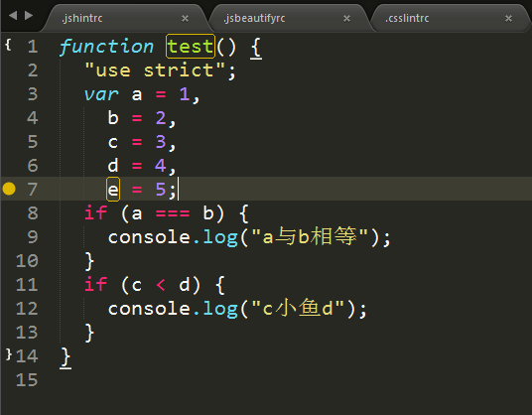Click the 'if' keyword on line 8

(x=95, y=212)
